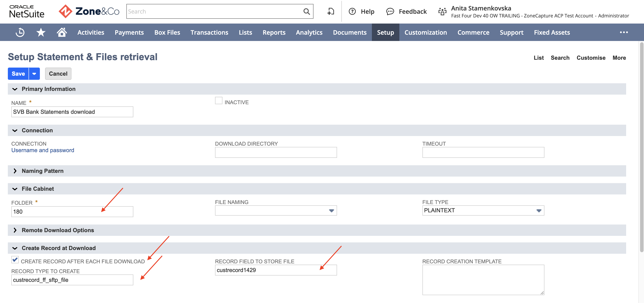Viewport: 644px width, 303px height.
Task: Expand the Naming Pattern section
Action: pos(15,171)
